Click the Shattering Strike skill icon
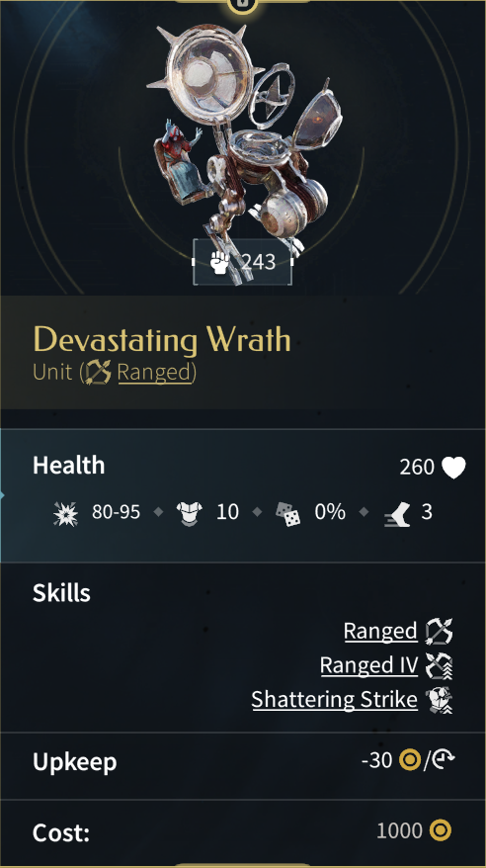The image size is (486, 868). tap(440, 700)
